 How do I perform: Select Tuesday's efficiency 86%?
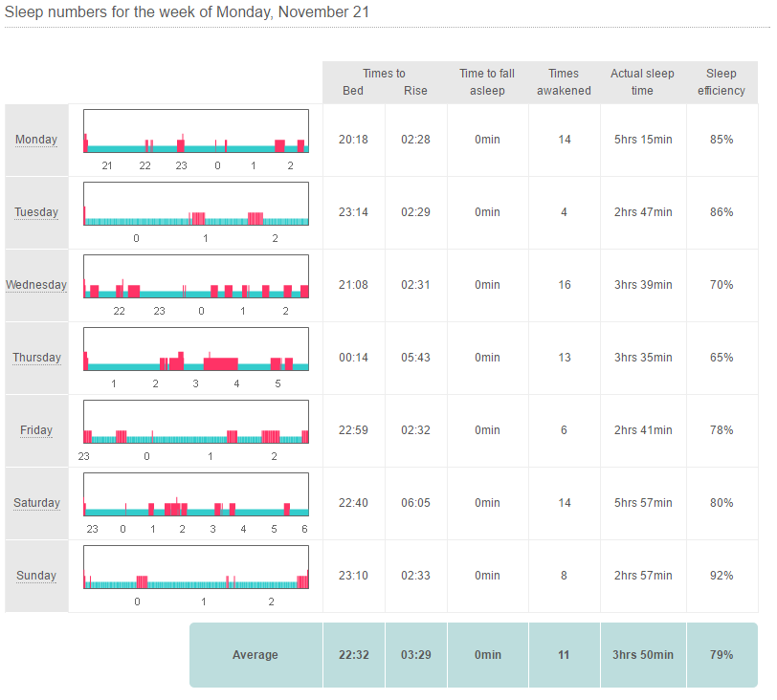[x=721, y=212]
